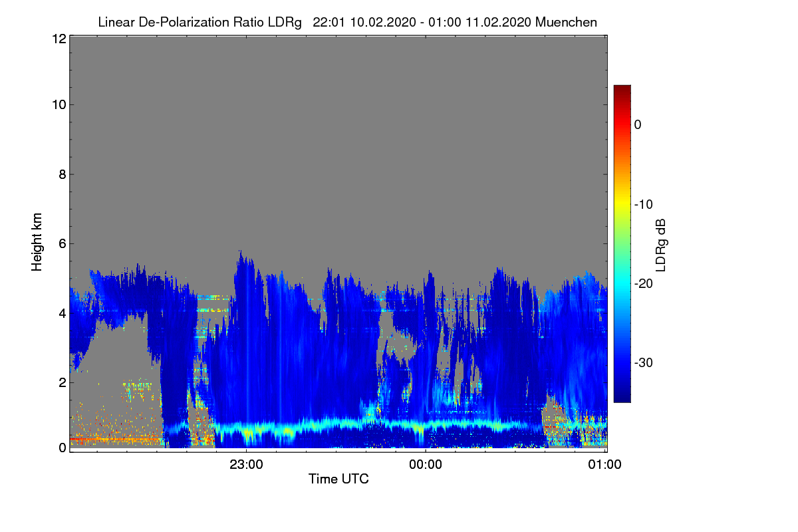The image size is (798, 532).
Task: Click the colorbar value -10
Action: pos(644,204)
